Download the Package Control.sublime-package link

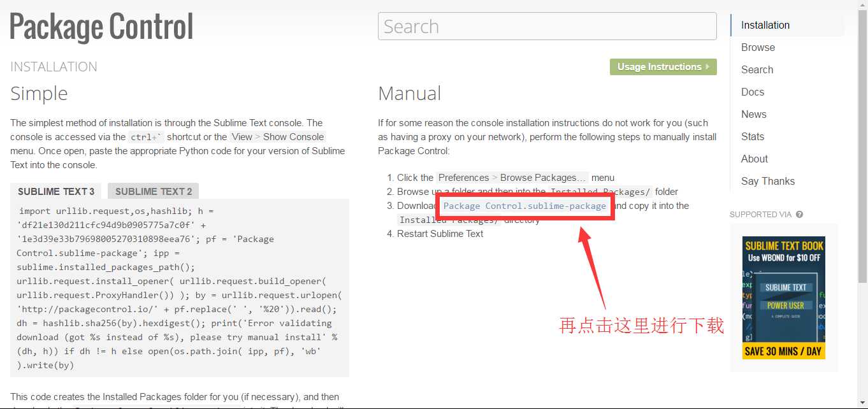pyautogui.click(x=524, y=206)
